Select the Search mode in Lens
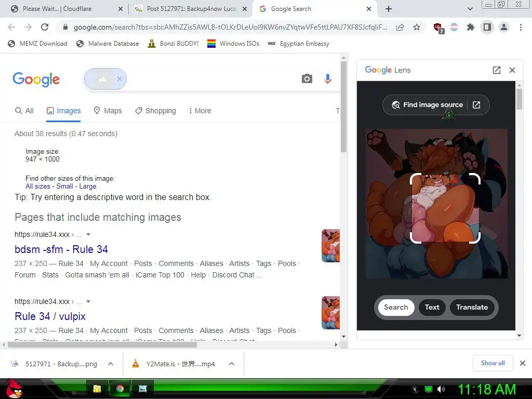 [396, 307]
